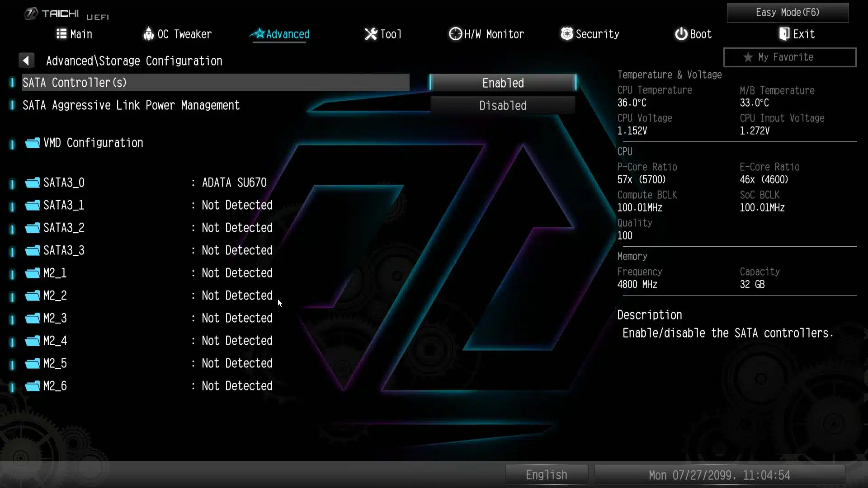Screen dimensions: 868x488
Task: Switch to the Main tab
Action: tap(74, 34)
